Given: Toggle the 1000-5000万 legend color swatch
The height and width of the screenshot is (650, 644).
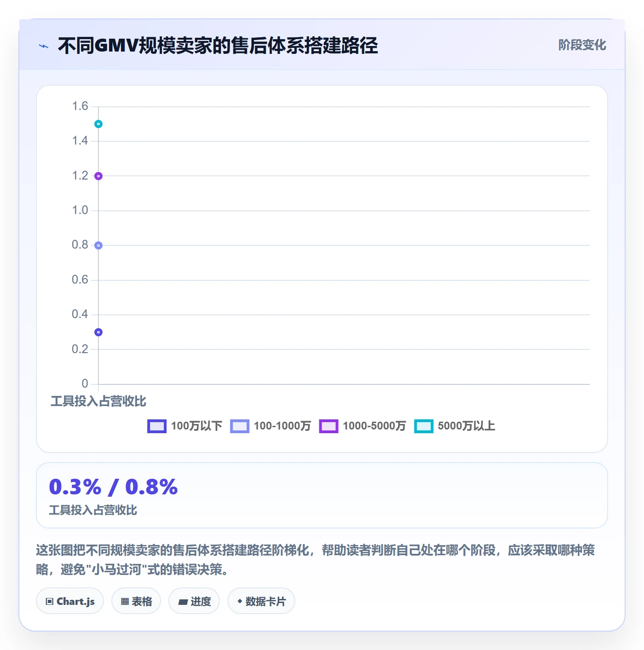Looking at the screenshot, I should [329, 426].
